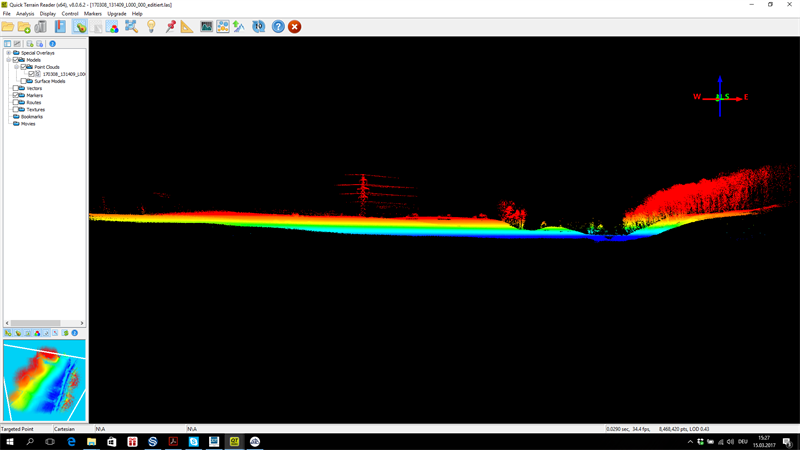Toggle the Models checkbox in layer tree
Image resolution: width=800 pixels, height=450 pixels.
pyautogui.click(x=16, y=60)
